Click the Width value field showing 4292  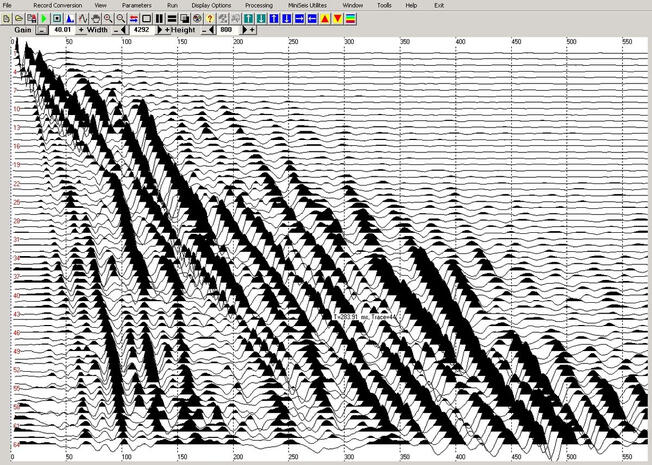[142, 30]
